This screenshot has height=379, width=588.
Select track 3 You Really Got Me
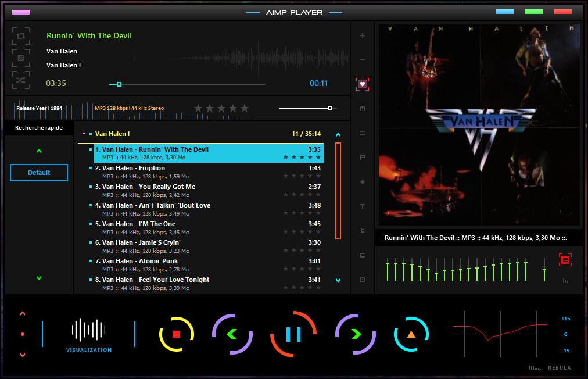click(x=208, y=191)
